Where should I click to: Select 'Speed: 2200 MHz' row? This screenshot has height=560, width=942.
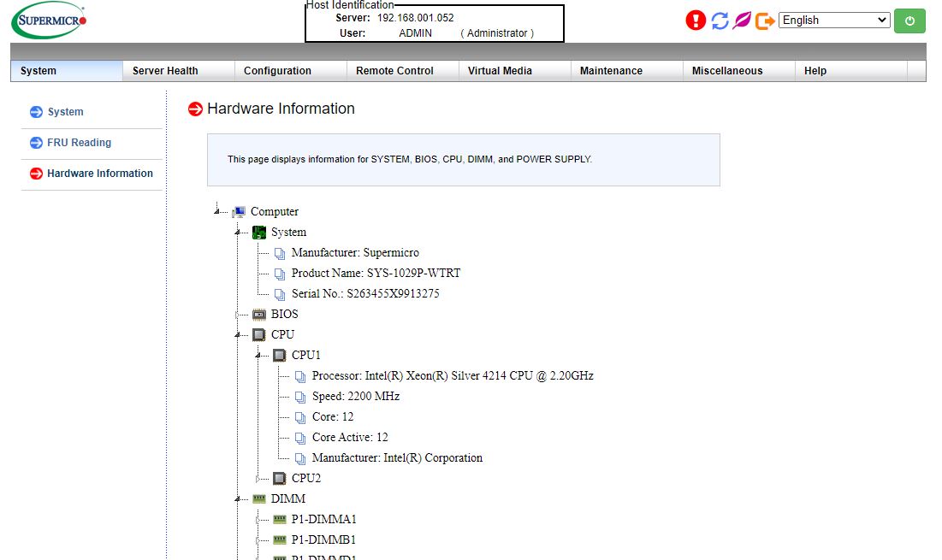[x=356, y=396]
